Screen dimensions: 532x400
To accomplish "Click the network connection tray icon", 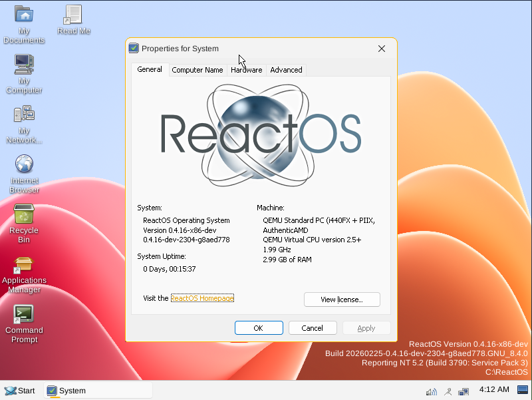I will click(x=464, y=392).
